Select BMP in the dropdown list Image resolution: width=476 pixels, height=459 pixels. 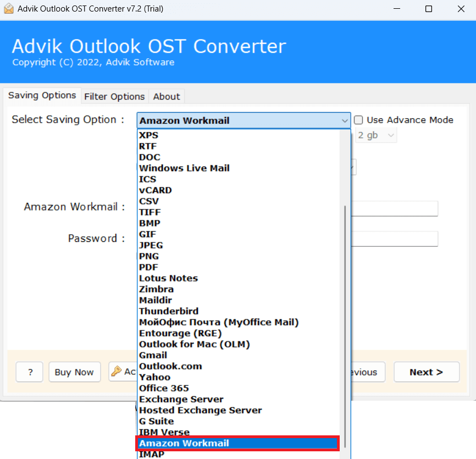pos(239,223)
